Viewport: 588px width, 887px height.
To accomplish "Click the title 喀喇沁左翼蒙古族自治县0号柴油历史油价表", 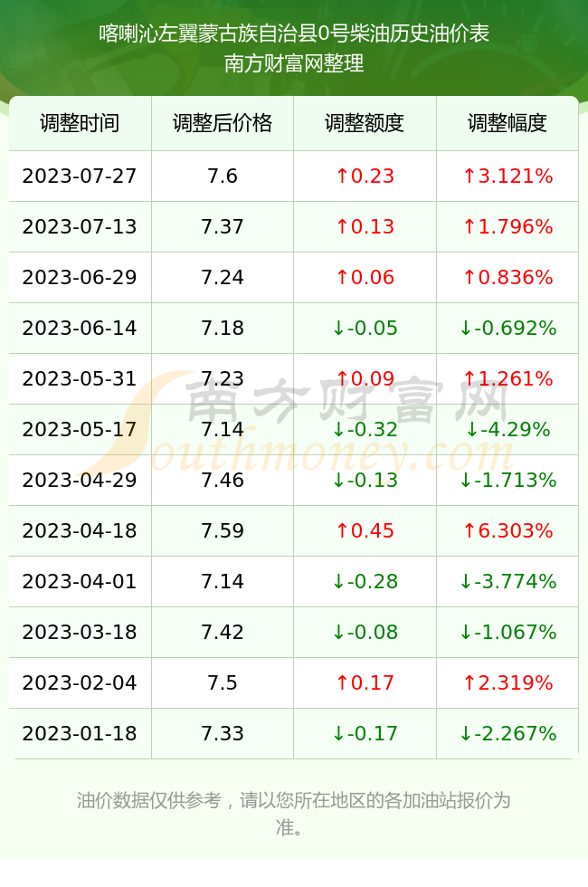I will point(294,33).
